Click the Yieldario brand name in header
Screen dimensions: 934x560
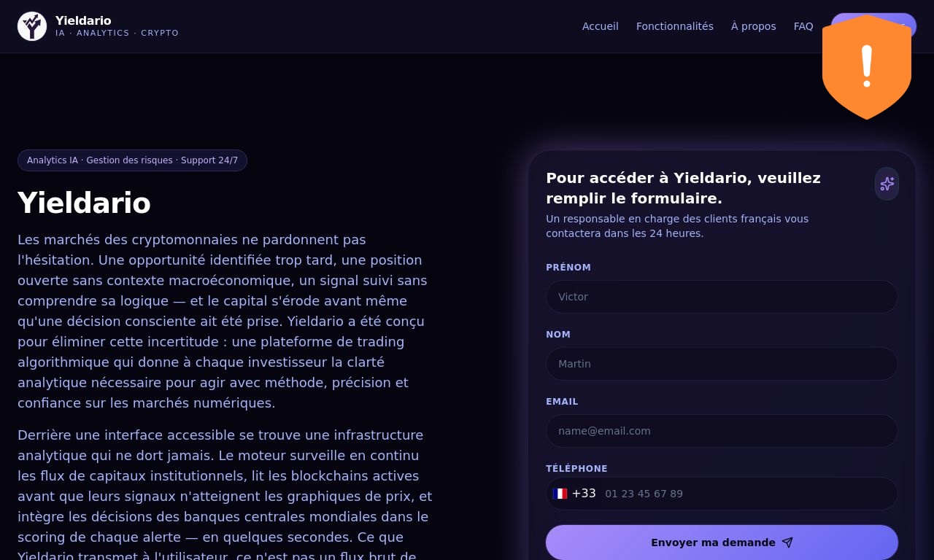(83, 20)
